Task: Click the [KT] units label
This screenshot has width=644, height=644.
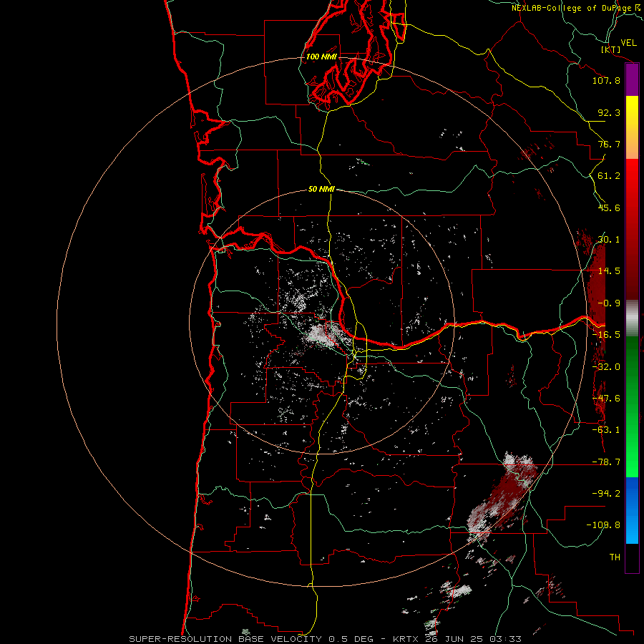Action: tap(611, 49)
